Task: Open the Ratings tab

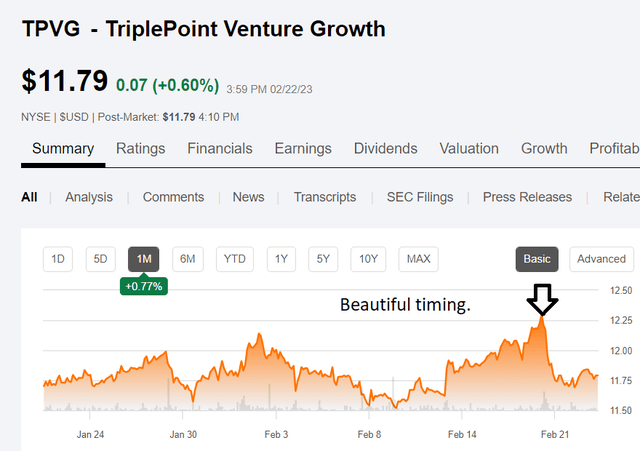Action: click(141, 149)
